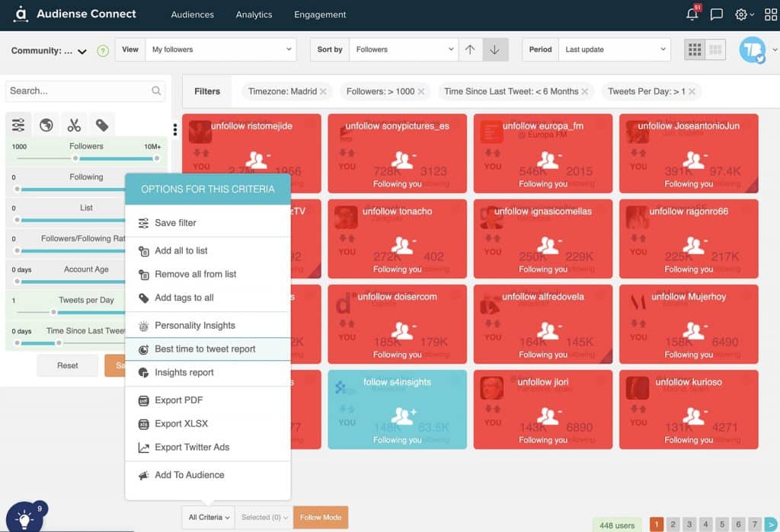
Task: Remove the Timezone: Madrid filter
Action: [x=323, y=91]
